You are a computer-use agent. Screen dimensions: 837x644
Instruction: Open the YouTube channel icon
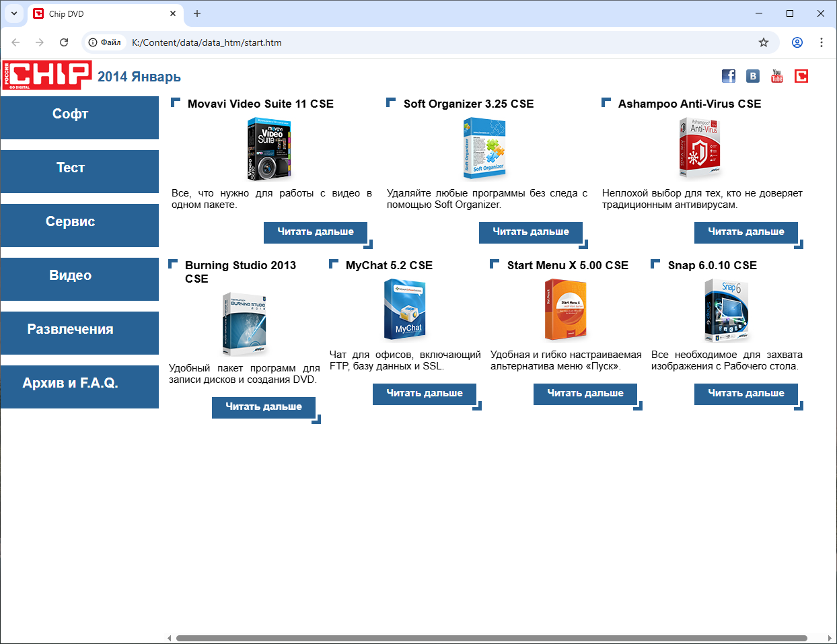[x=777, y=76]
